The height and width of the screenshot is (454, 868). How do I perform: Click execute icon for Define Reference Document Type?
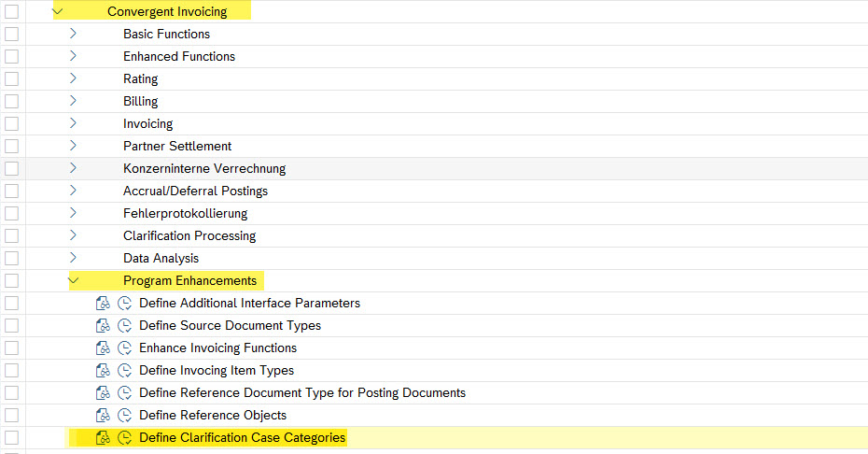[x=126, y=392]
